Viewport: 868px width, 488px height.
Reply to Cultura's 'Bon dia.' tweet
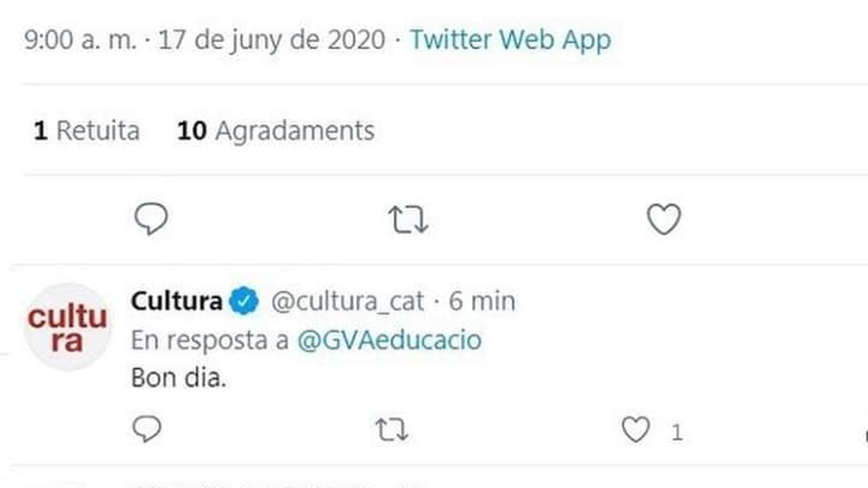146,429
